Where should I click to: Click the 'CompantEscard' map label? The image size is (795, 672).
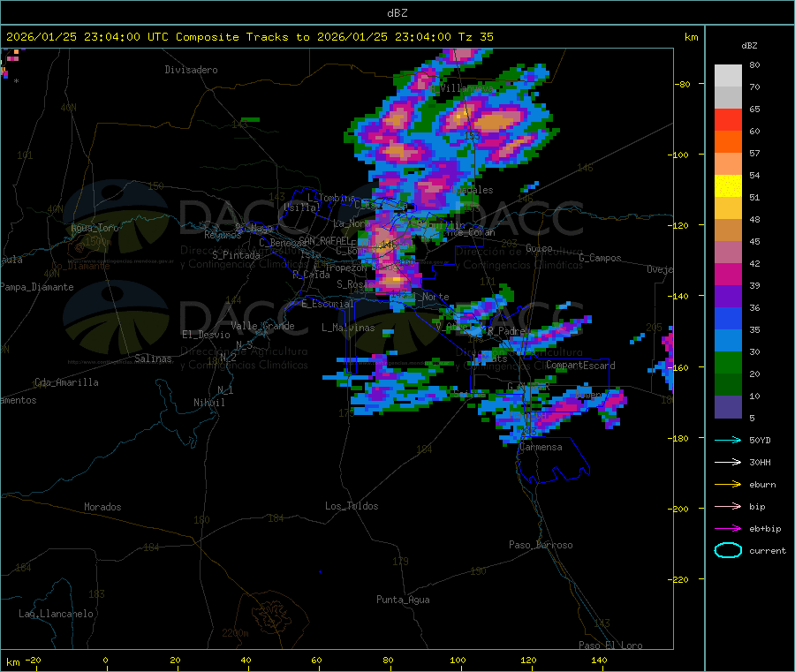580,366
